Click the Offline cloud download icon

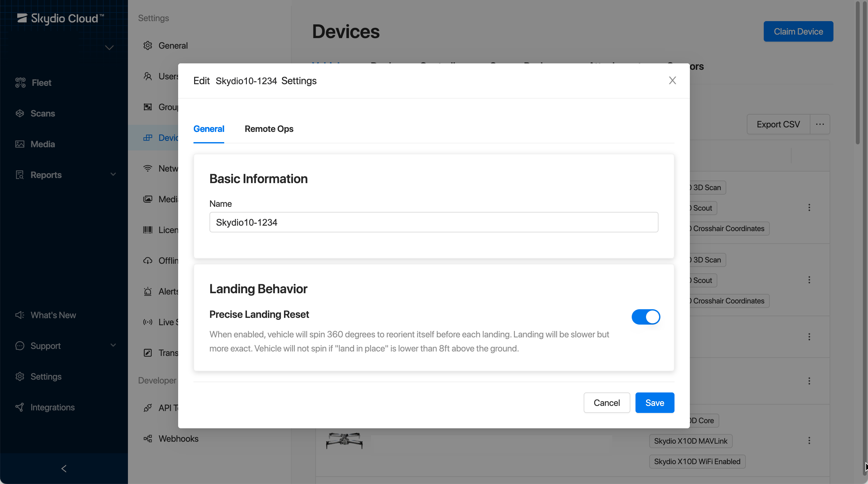coord(147,260)
